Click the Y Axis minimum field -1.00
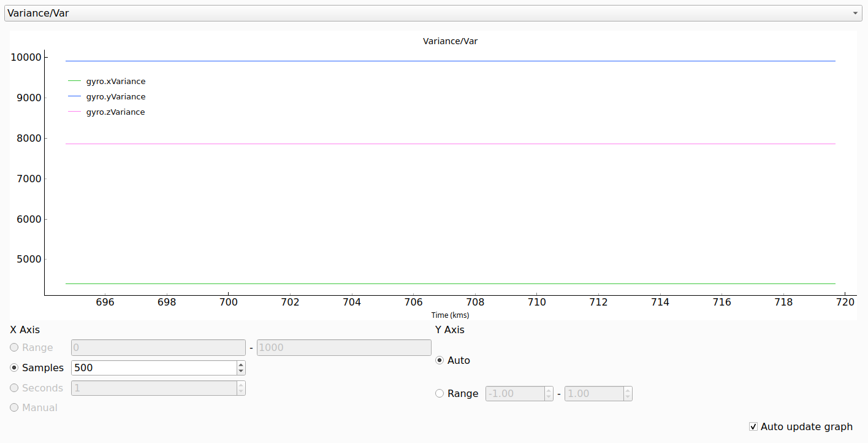 (x=514, y=394)
